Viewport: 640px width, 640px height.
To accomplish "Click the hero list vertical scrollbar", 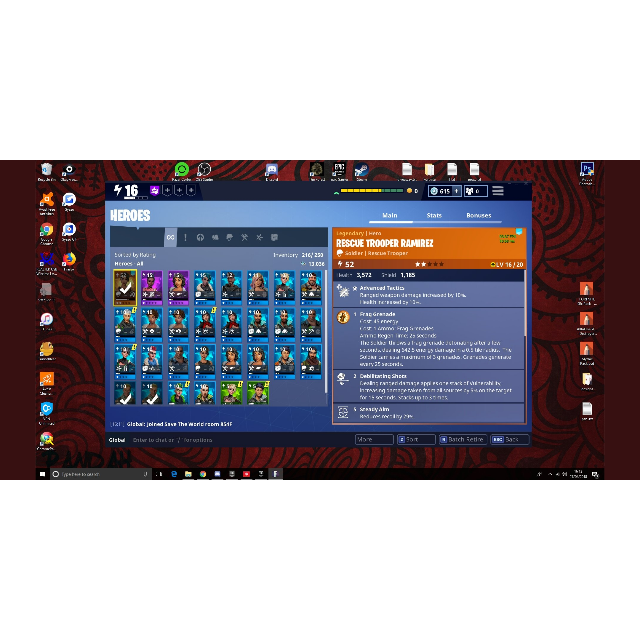I will 326,331.
